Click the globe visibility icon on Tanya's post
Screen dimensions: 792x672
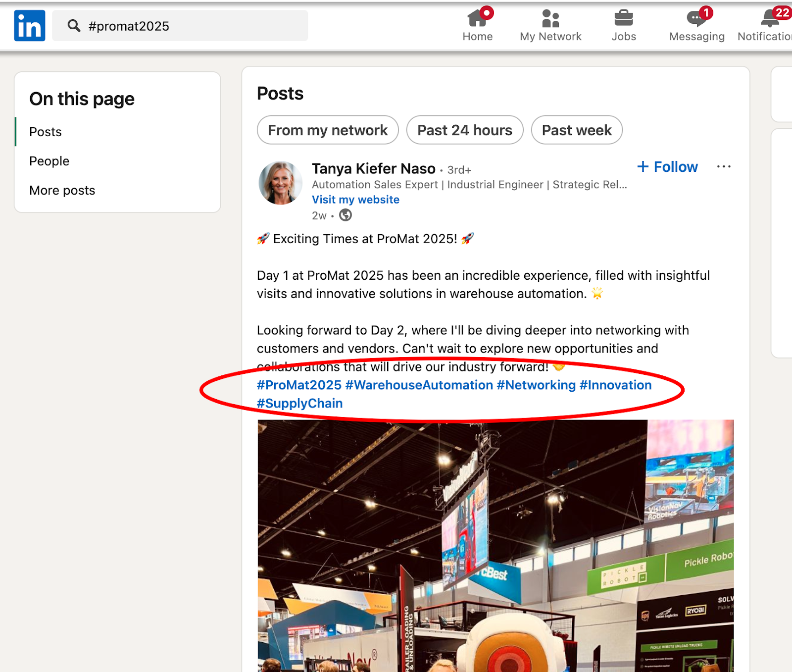click(346, 215)
